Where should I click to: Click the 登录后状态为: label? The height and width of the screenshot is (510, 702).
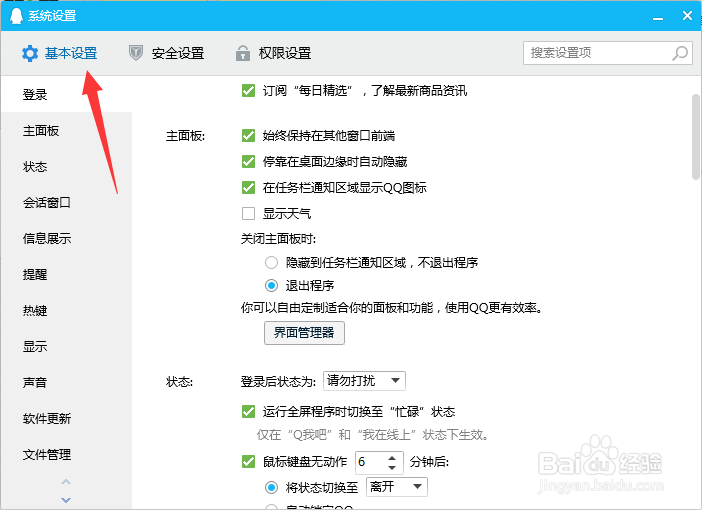pyautogui.click(x=278, y=381)
